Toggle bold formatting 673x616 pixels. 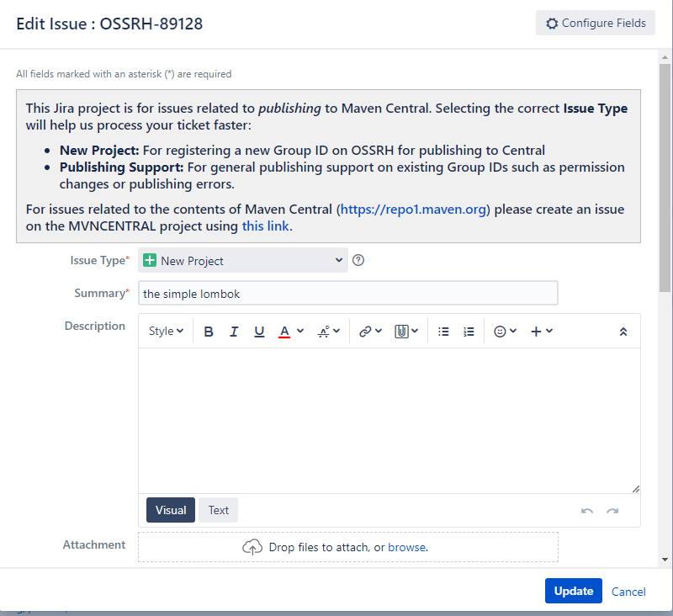click(x=209, y=332)
